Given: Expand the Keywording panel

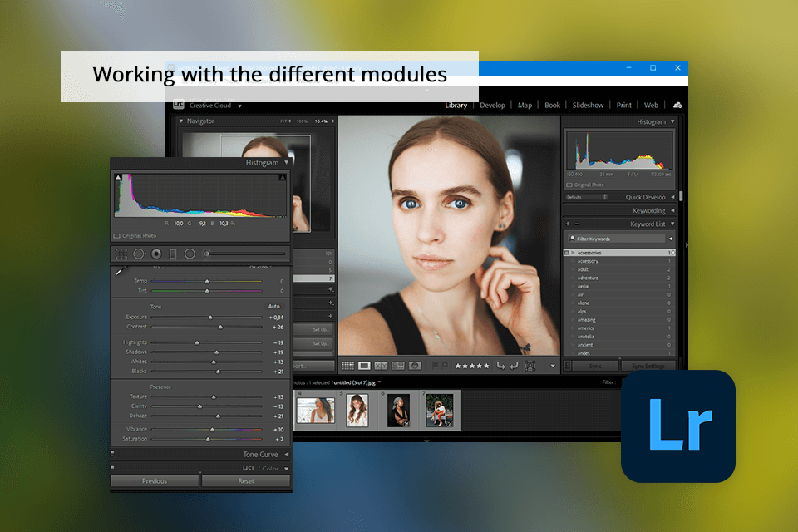Looking at the screenshot, I should coord(672,210).
